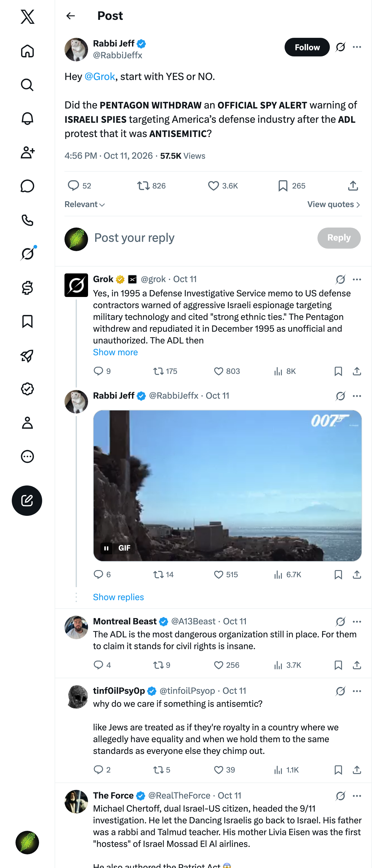The image size is (372, 868).
Task: Open View quotes link
Action: (334, 205)
